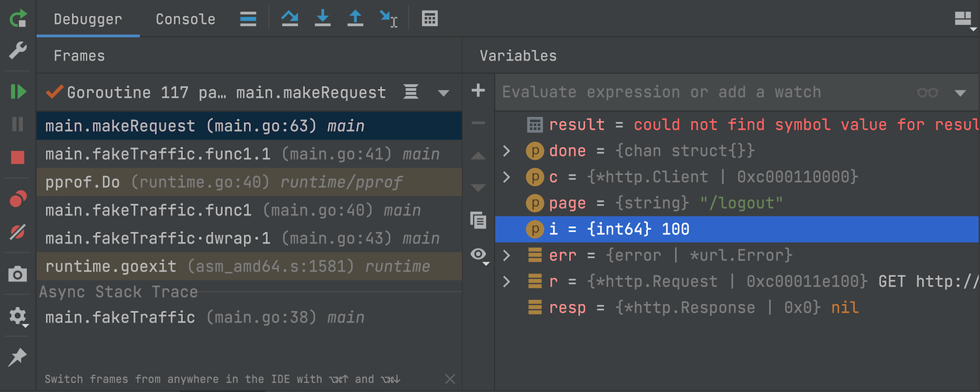Open the expression history dropdown arrow
980x392 pixels.
[x=960, y=93]
